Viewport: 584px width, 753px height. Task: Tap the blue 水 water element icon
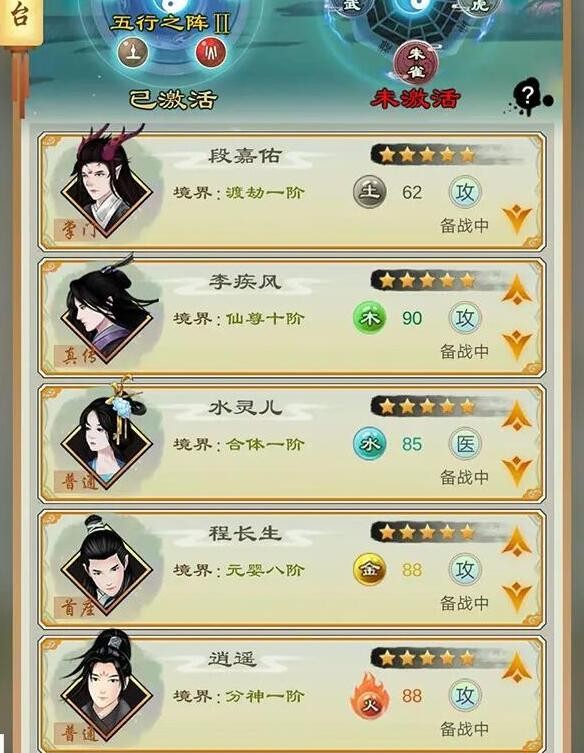click(x=370, y=444)
